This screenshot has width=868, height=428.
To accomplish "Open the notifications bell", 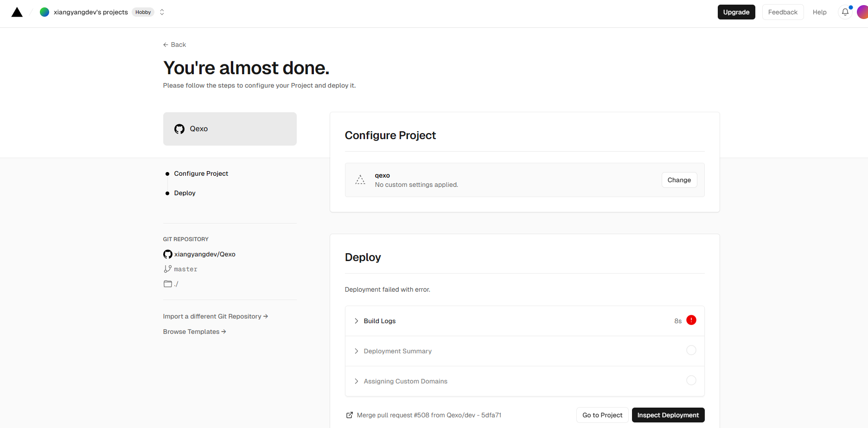I will point(845,12).
